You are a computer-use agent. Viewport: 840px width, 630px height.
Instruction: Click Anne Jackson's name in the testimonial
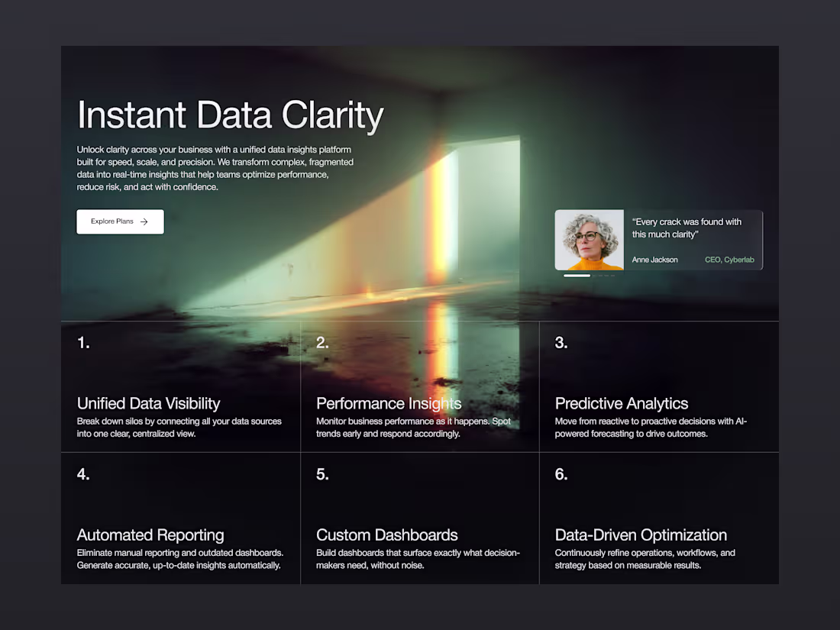(654, 260)
